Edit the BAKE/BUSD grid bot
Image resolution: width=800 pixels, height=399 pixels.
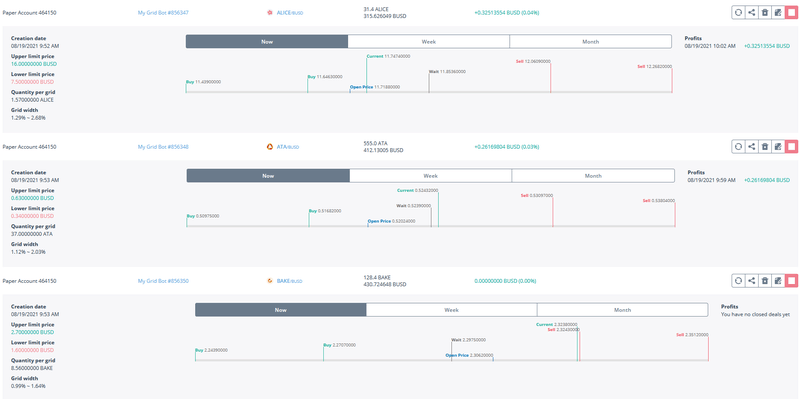pyautogui.click(x=778, y=281)
